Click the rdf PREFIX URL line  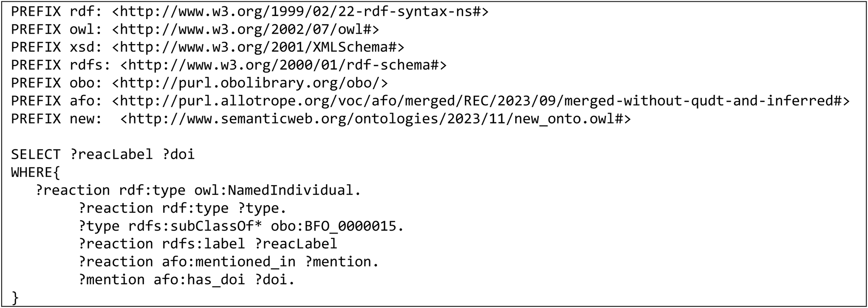click(250, 11)
